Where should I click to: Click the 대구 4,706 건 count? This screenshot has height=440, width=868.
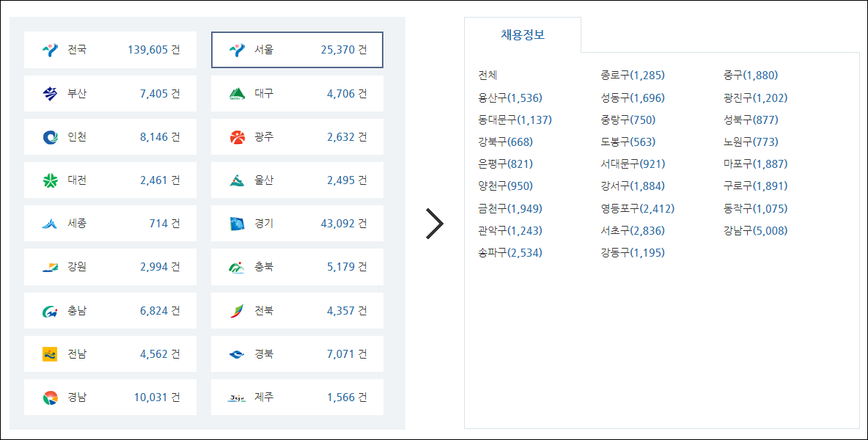pyautogui.click(x=347, y=94)
